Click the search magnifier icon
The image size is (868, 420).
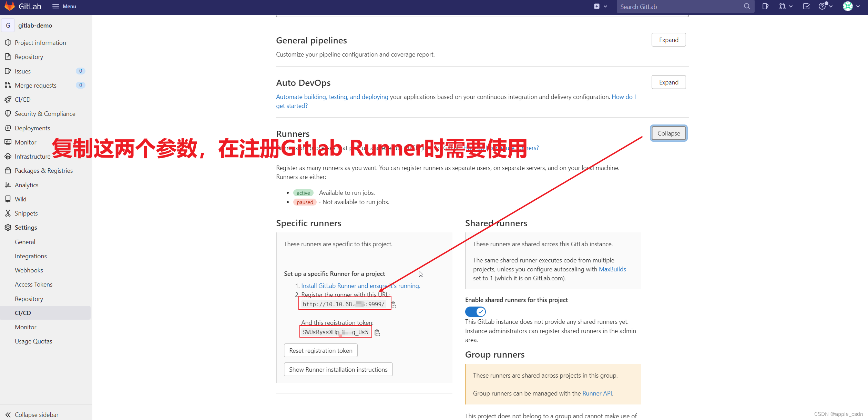tap(747, 6)
